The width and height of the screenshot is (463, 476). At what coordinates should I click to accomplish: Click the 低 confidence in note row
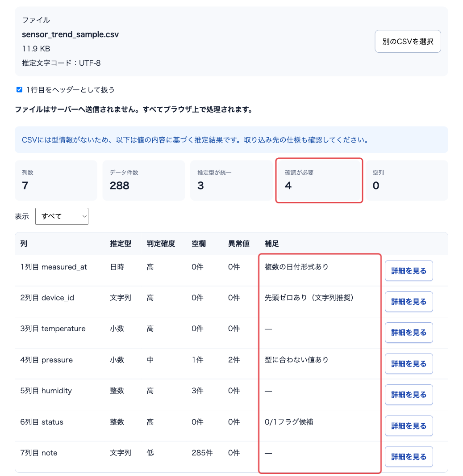coord(150,453)
